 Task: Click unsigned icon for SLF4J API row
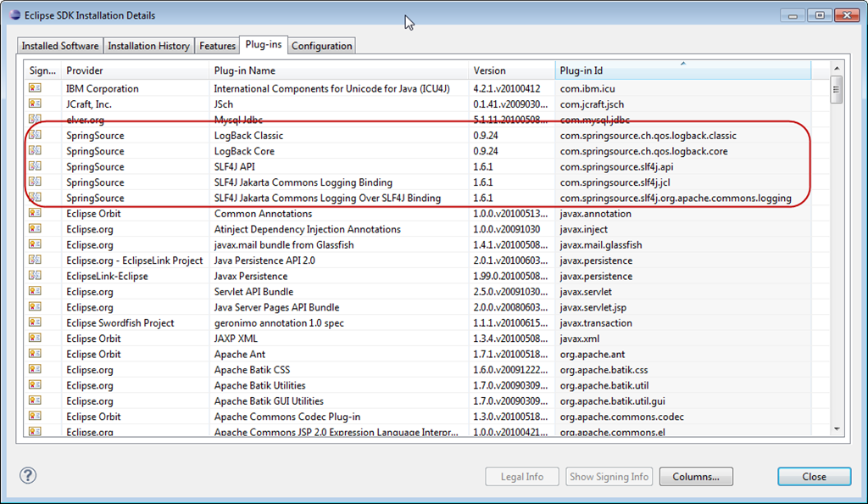(35, 166)
